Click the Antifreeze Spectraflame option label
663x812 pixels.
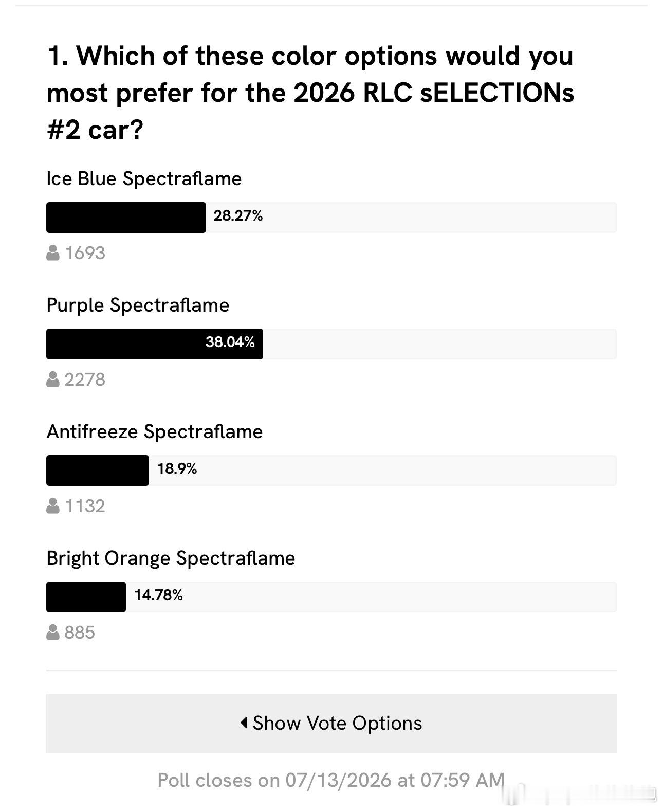[x=155, y=432]
